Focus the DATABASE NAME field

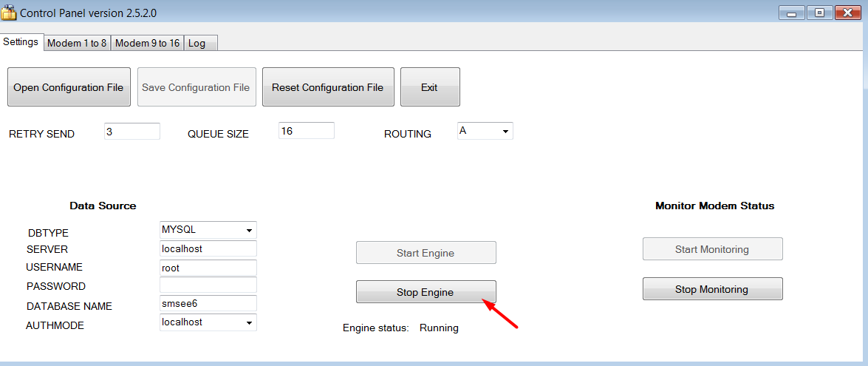208,303
